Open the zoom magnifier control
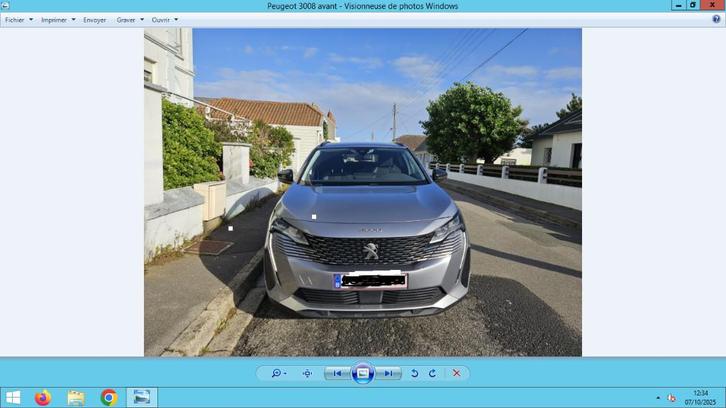726x408 pixels. click(277, 373)
